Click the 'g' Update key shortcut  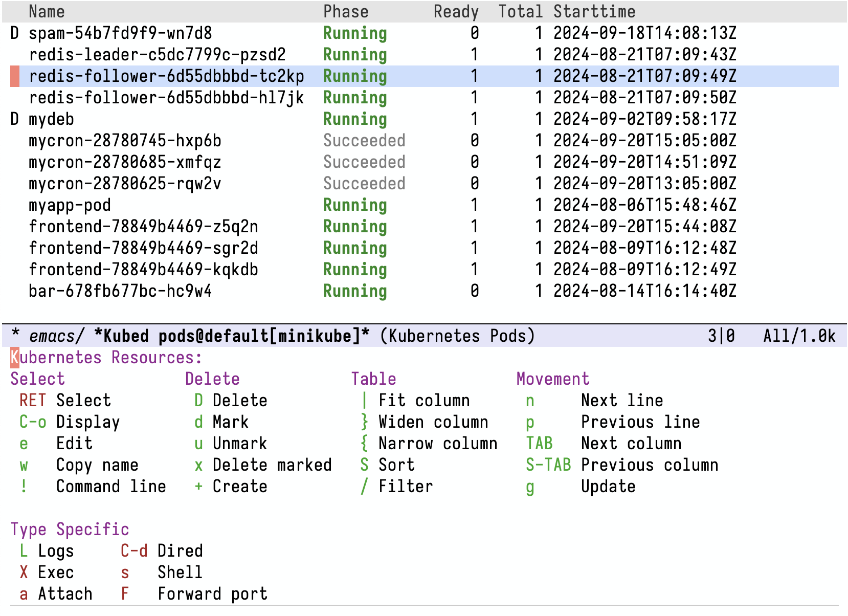(x=530, y=486)
